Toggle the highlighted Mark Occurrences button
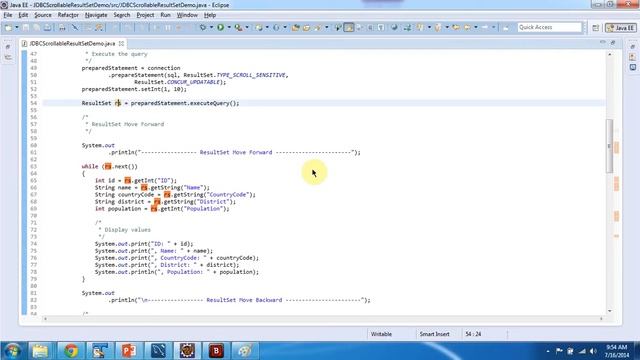640x360 pixels. (x=349, y=27)
